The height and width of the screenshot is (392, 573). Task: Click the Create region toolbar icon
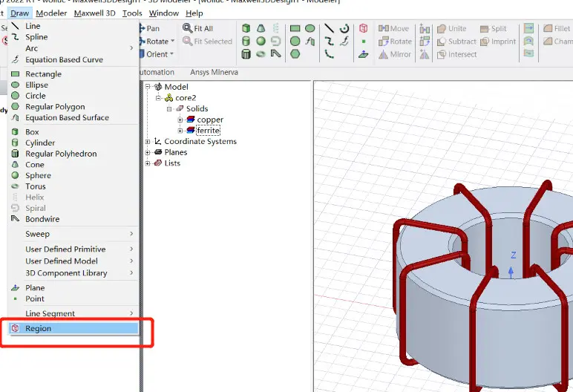(x=363, y=28)
